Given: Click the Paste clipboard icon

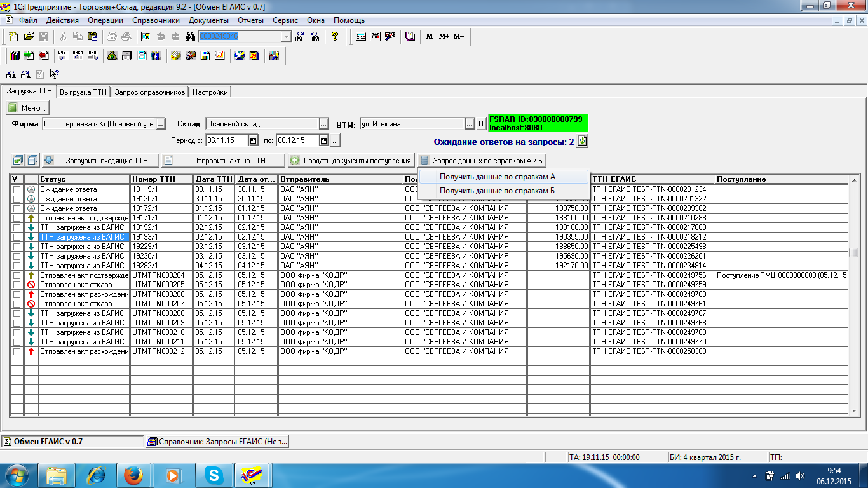Looking at the screenshot, I should [92, 37].
